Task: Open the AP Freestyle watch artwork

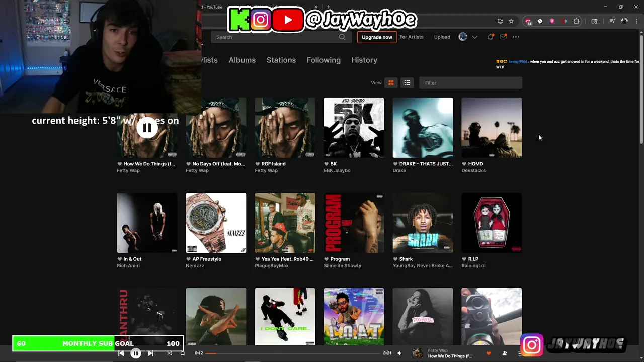Action: (x=216, y=223)
